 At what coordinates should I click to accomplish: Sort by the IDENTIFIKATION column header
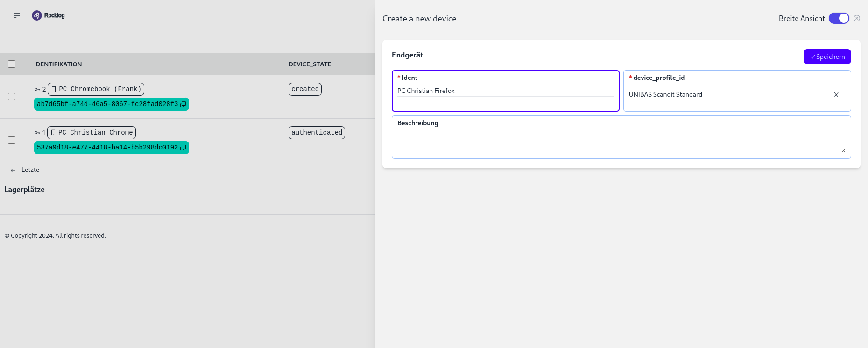(x=58, y=64)
